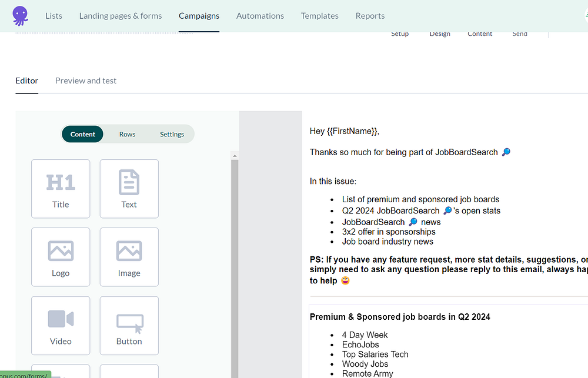The image size is (588, 378).
Task: Go to the Design step
Action: [440, 34]
